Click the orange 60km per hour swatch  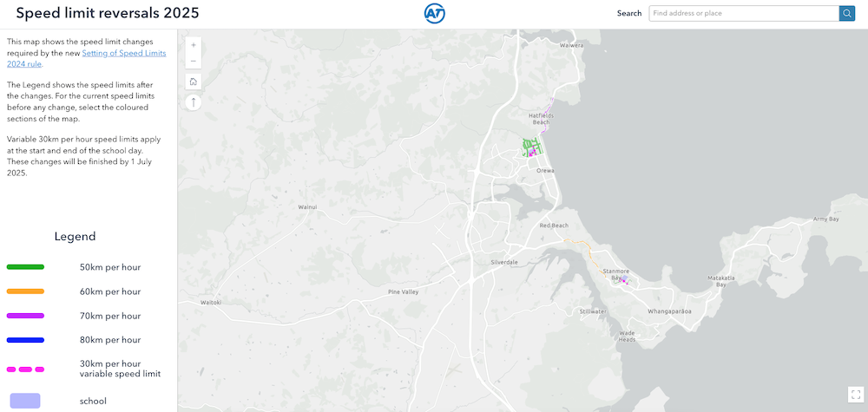click(25, 291)
